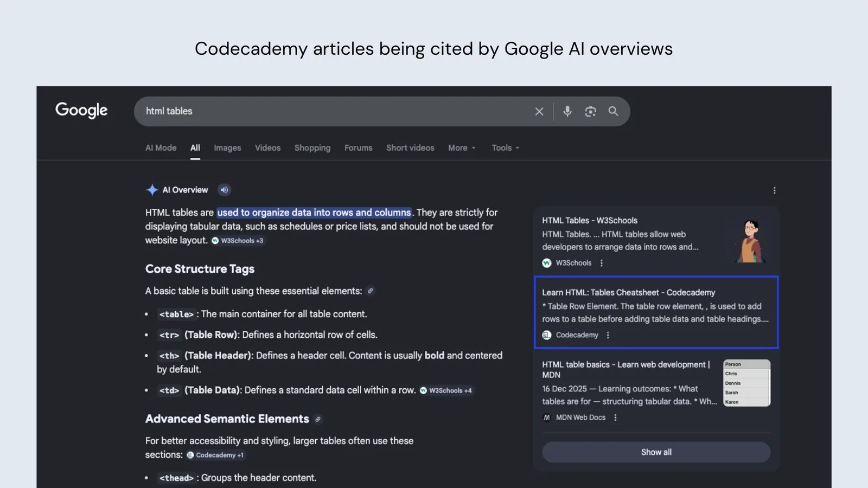
Task: Open the Short videos tab
Action: click(x=410, y=148)
